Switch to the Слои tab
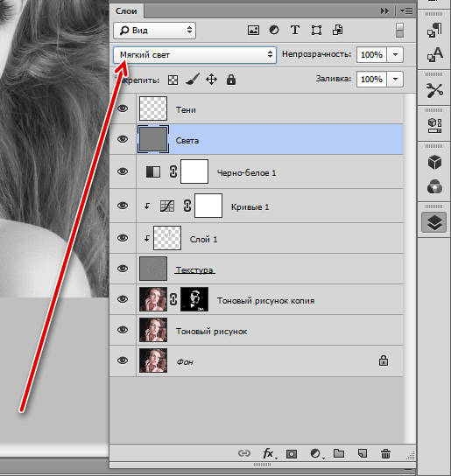The height and width of the screenshot is (476, 451). pyautogui.click(x=126, y=11)
